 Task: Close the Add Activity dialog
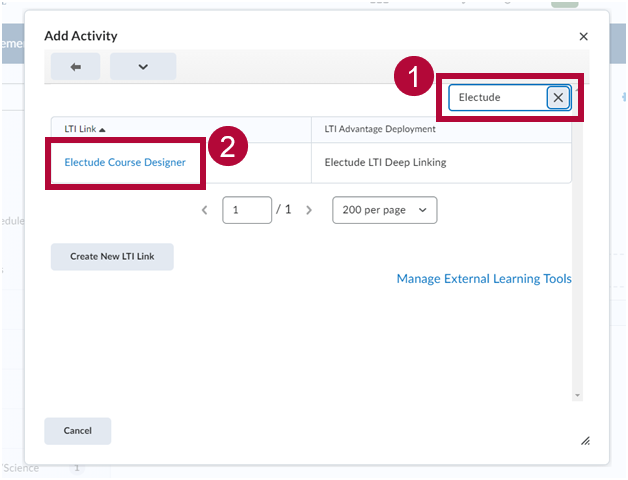click(x=584, y=37)
